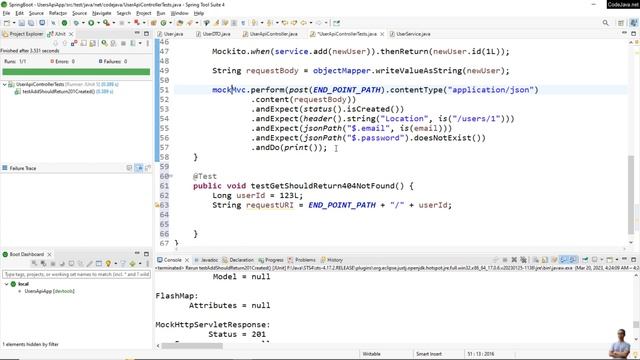Jump to Next Failure in JUnit view
This screenshot has width=640, height=360.
[56, 43]
